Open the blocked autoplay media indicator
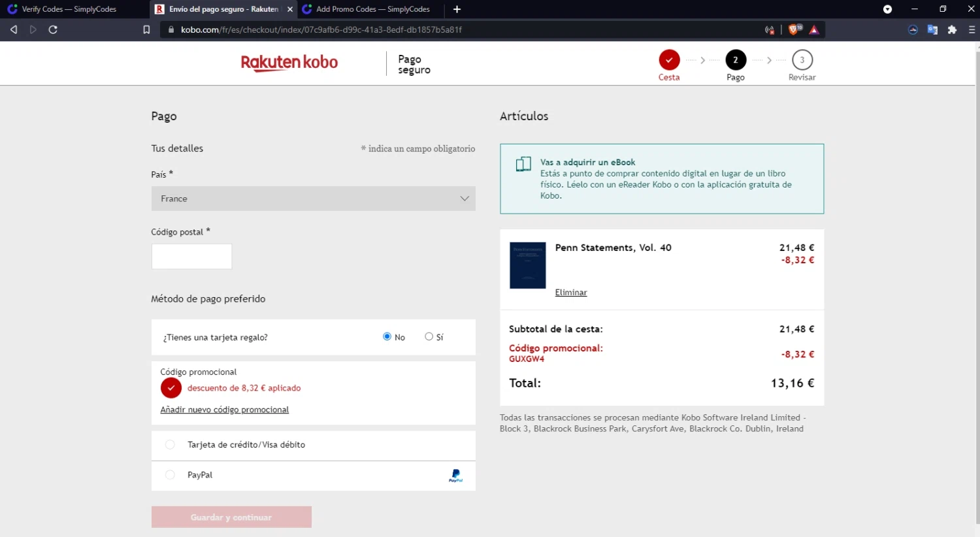 coord(770,29)
